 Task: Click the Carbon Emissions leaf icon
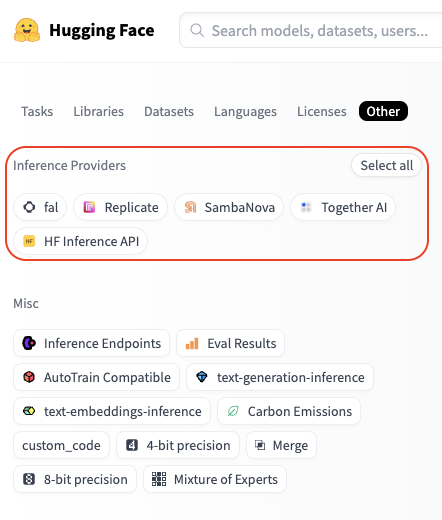point(233,411)
